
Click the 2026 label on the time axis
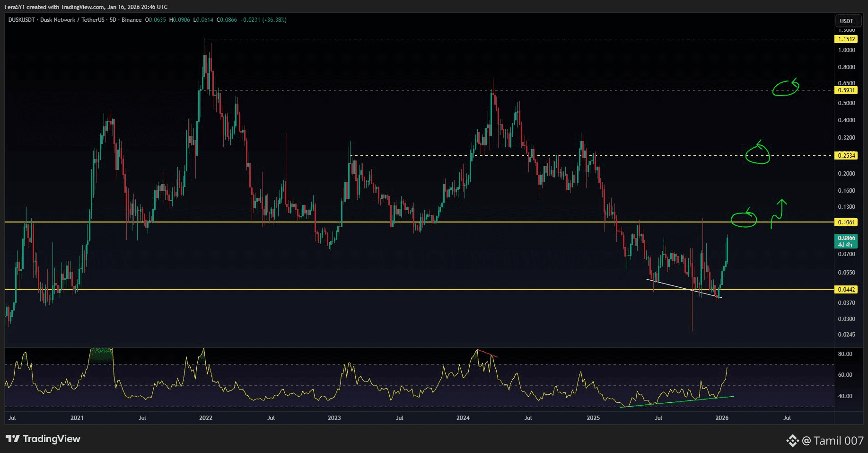pyautogui.click(x=722, y=417)
